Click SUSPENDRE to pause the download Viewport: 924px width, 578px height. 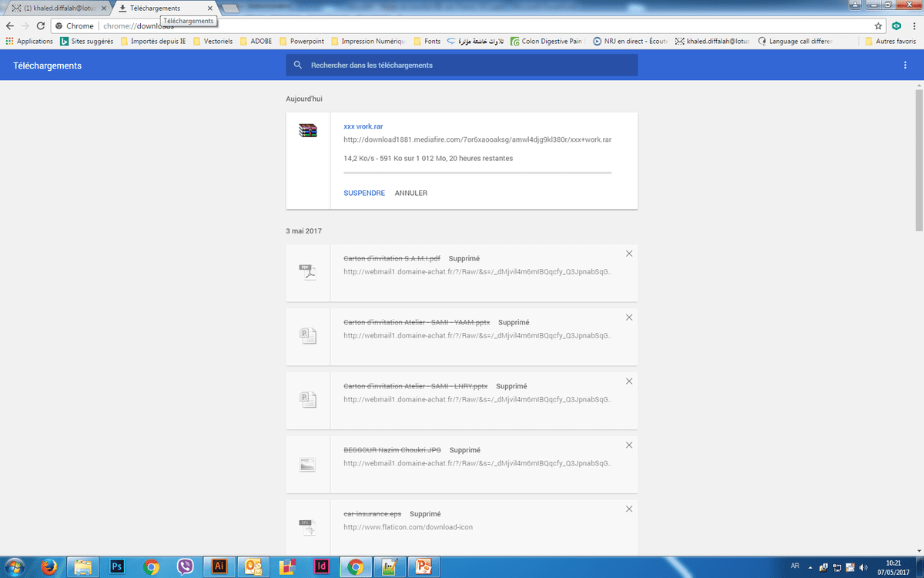[x=364, y=193]
